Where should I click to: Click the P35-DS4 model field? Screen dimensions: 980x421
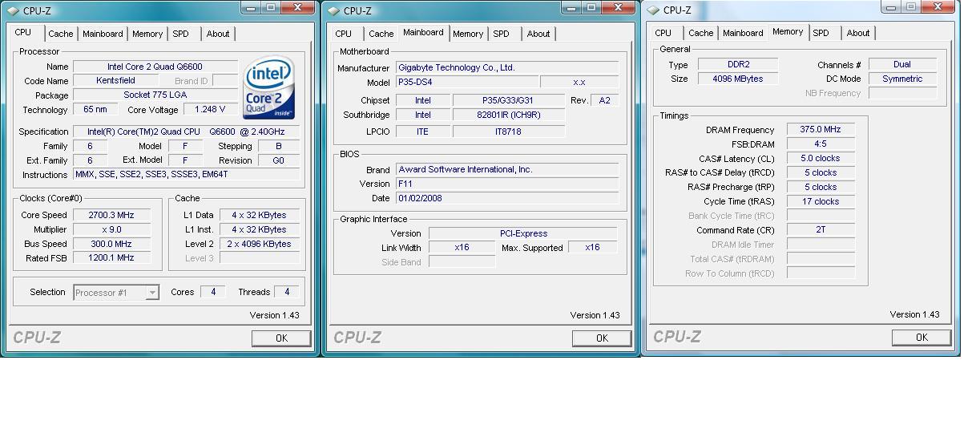click(x=467, y=83)
